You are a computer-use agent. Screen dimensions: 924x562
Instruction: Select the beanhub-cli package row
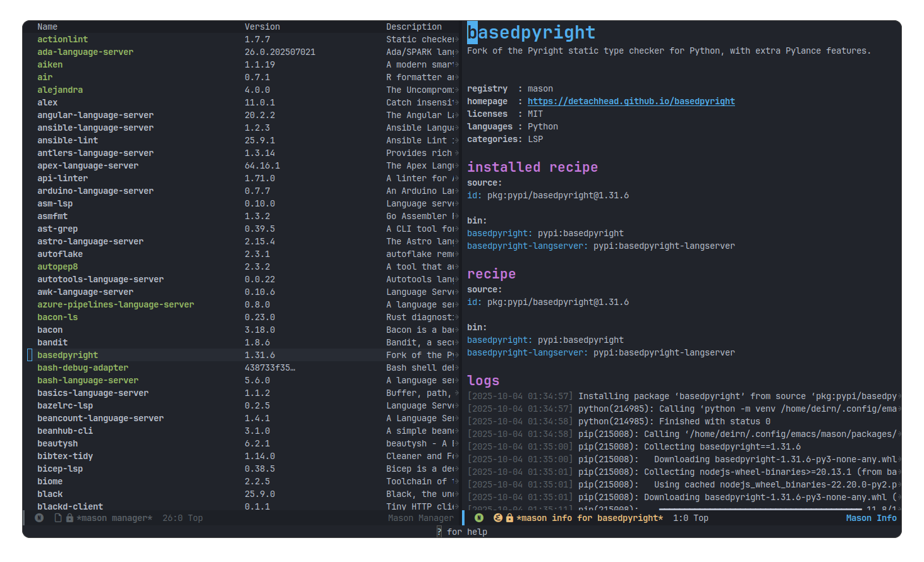(x=243, y=431)
